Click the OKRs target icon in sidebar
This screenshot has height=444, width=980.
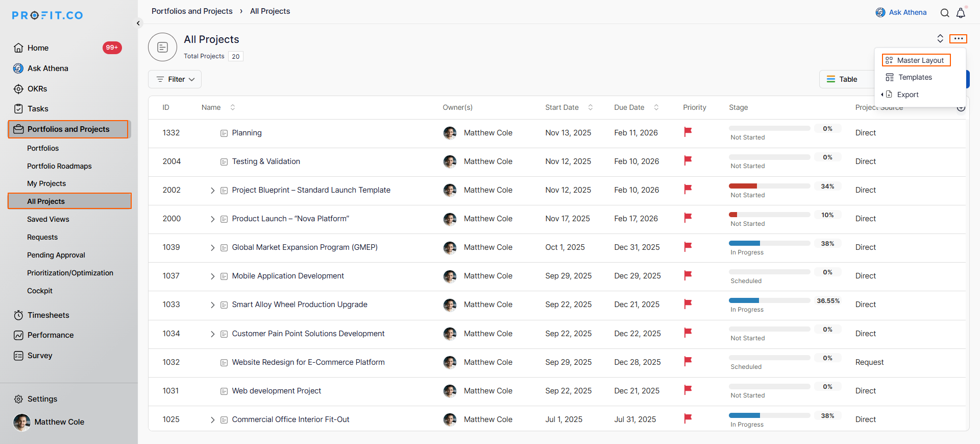pos(18,89)
